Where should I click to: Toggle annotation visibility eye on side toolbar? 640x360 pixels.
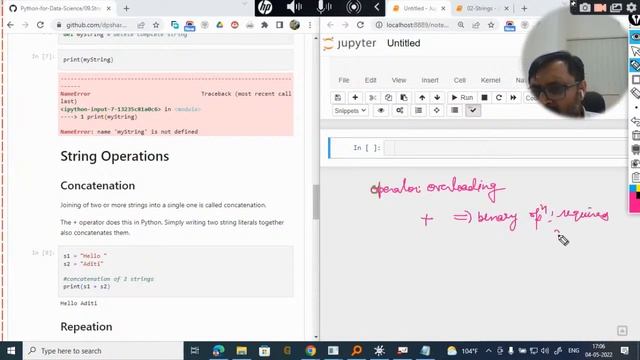(635, 37)
